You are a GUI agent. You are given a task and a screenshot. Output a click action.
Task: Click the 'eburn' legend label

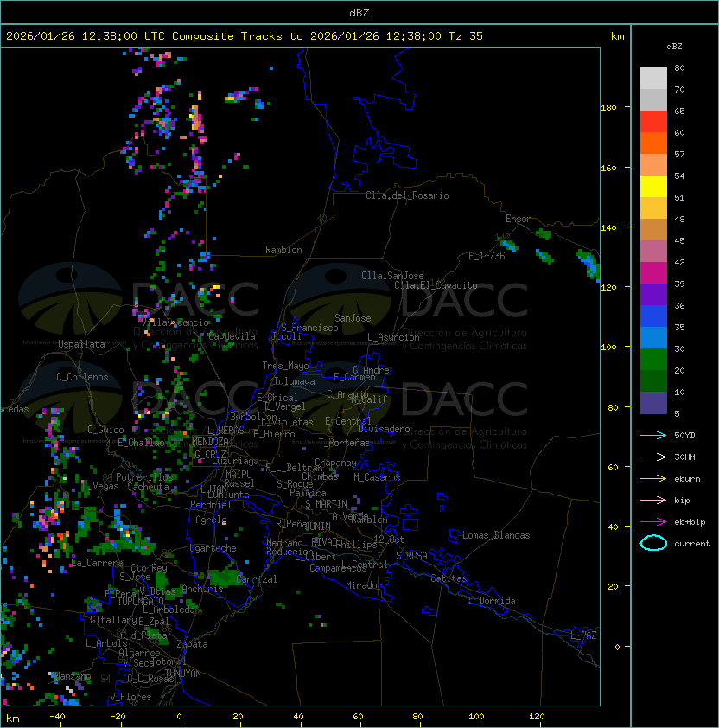click(687, 479)
